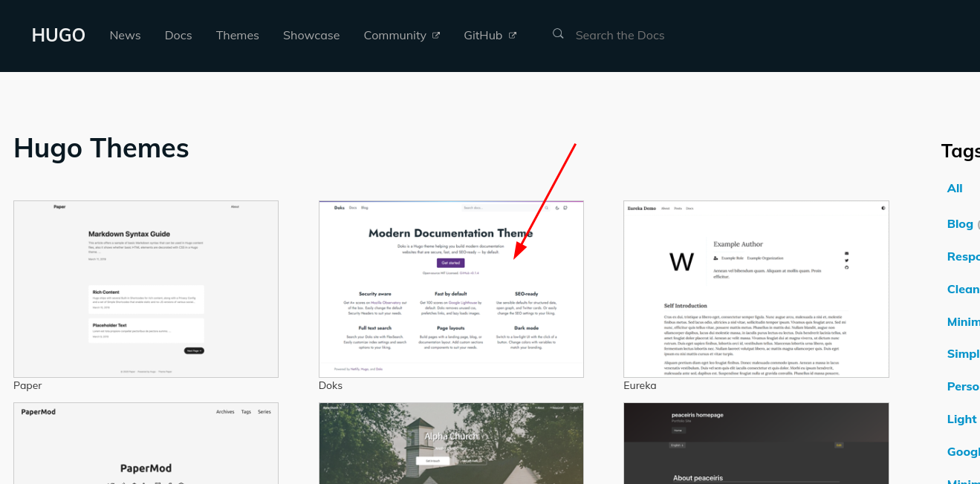Open the News menu item
This screenshot has width=980, height=484.
click(125, 35)
